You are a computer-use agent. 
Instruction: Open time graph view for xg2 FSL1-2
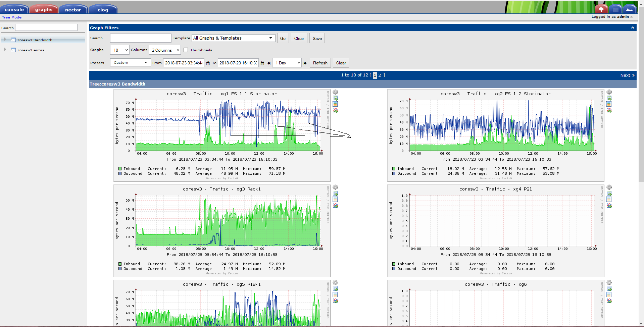[609, 104]
